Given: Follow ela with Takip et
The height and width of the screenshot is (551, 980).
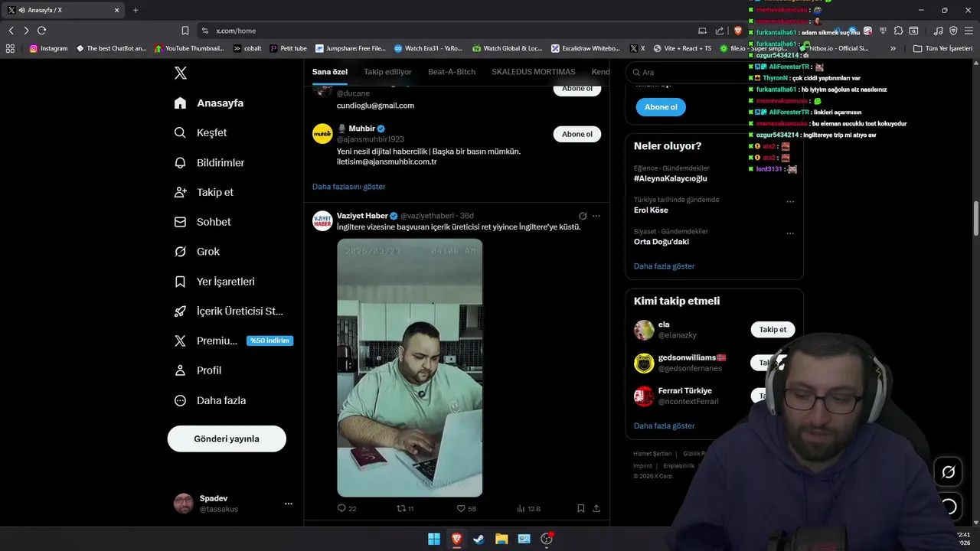Looking at the screenshot, I should tap(773, 329).
